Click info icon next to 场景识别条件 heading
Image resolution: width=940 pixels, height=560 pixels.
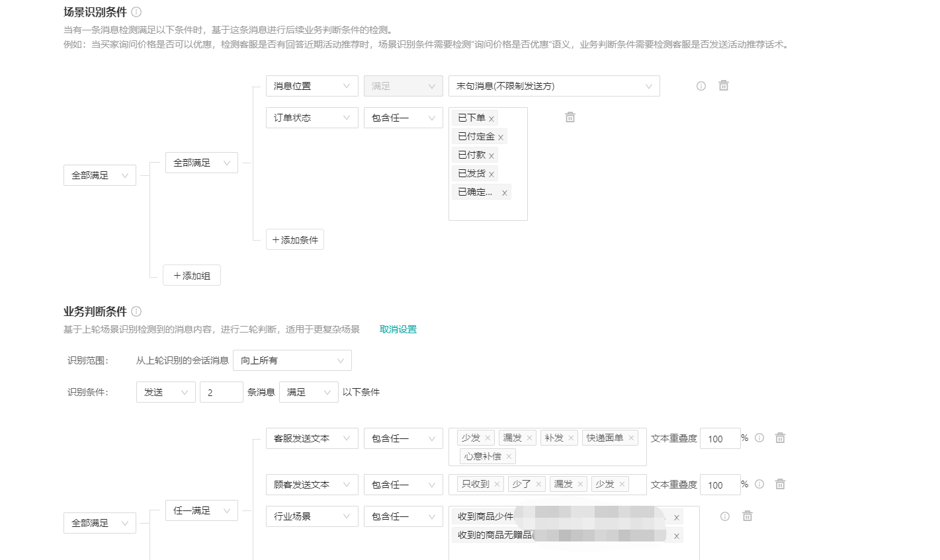tap(136, 12)
